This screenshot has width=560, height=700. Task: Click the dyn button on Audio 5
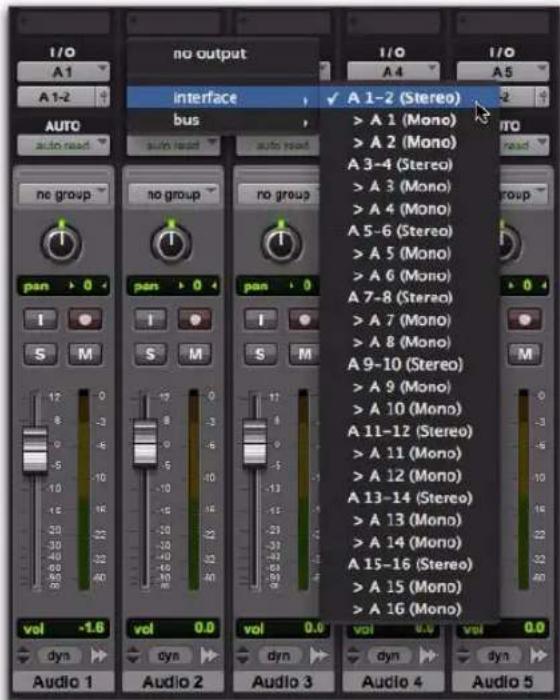[498, 655]
